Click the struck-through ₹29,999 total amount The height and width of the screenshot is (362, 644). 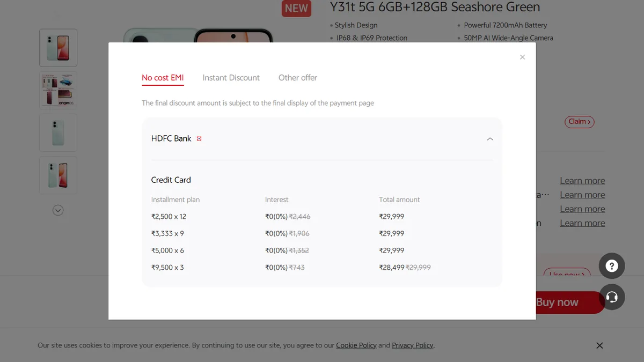click(x=418, y=268)
